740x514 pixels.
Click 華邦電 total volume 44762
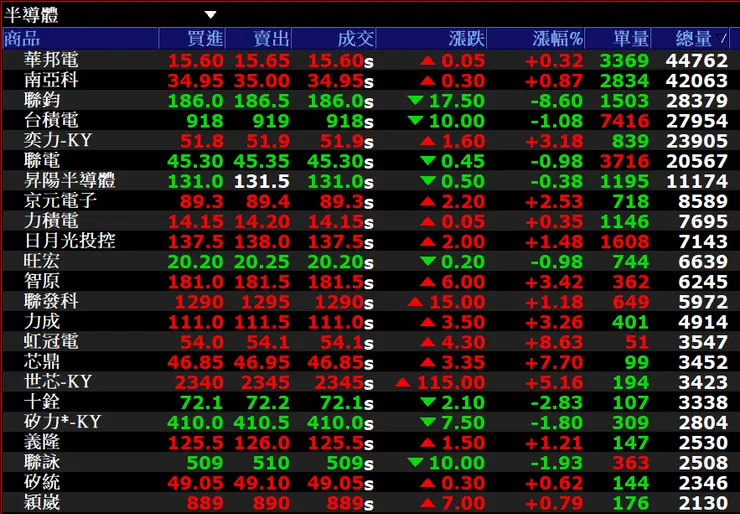(x=697, y=61)
